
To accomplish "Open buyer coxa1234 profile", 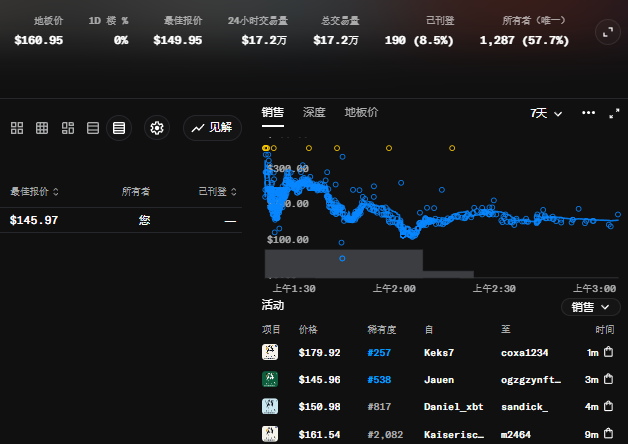I will pyautogui.click(x=524, y=353).
